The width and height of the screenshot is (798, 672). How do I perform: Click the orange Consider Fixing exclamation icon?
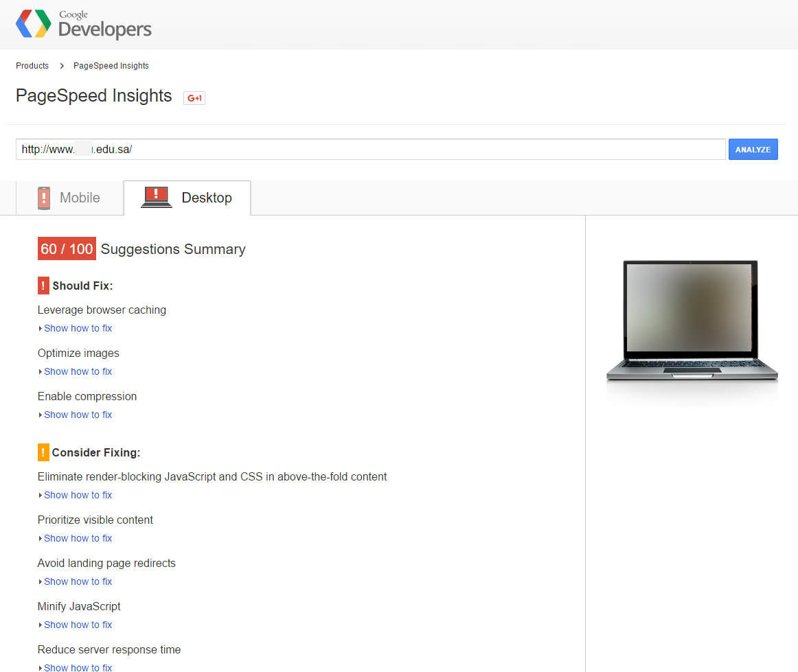click(43, 452)
